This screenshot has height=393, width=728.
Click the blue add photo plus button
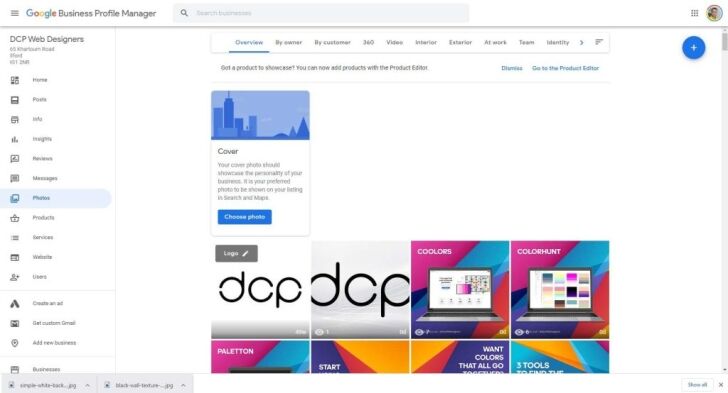pos(693,48)
